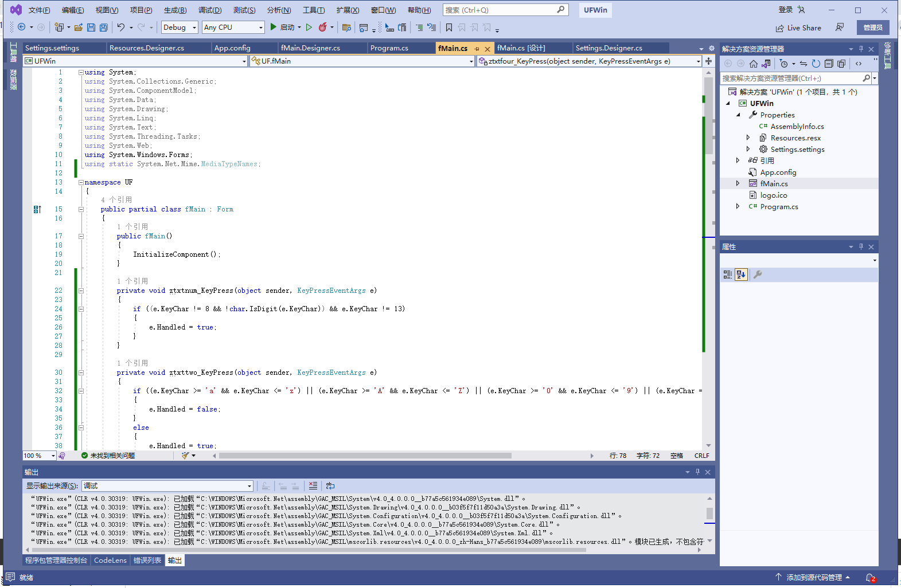Click the Find in Files folder icon
Image resolution: width=901 pixels, height=588 pixels.
(346, 27)
